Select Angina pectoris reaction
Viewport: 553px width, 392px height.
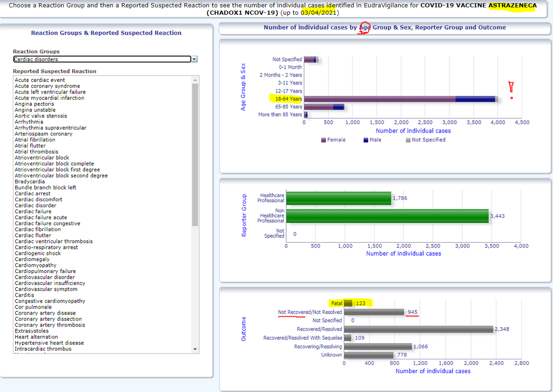pyautogui.click(x=35, y=104)
